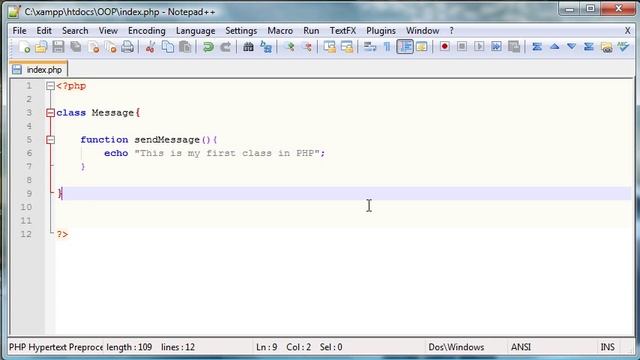Image resolution: width=640 pixels, height=360 pixels.
Task: Click the Save Recorded Macro icon
Action: pos(514,47)
